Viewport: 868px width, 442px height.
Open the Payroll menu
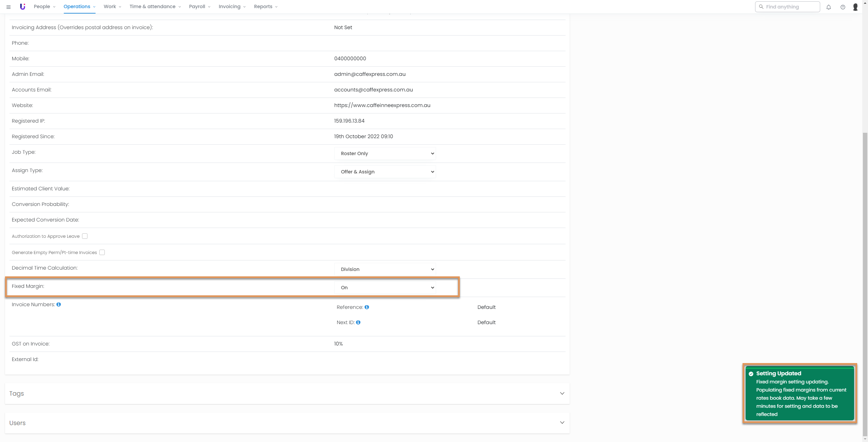click(199, 6)
